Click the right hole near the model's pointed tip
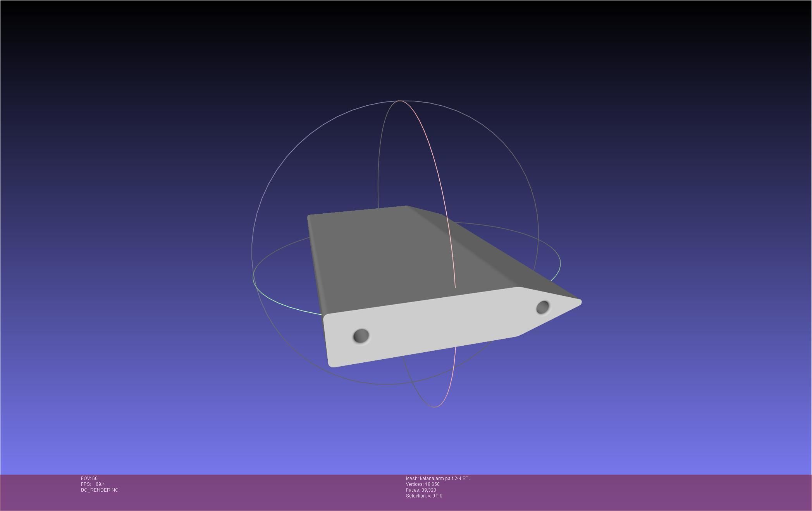The height and width of the screenshot is (511, 812). 543,307
